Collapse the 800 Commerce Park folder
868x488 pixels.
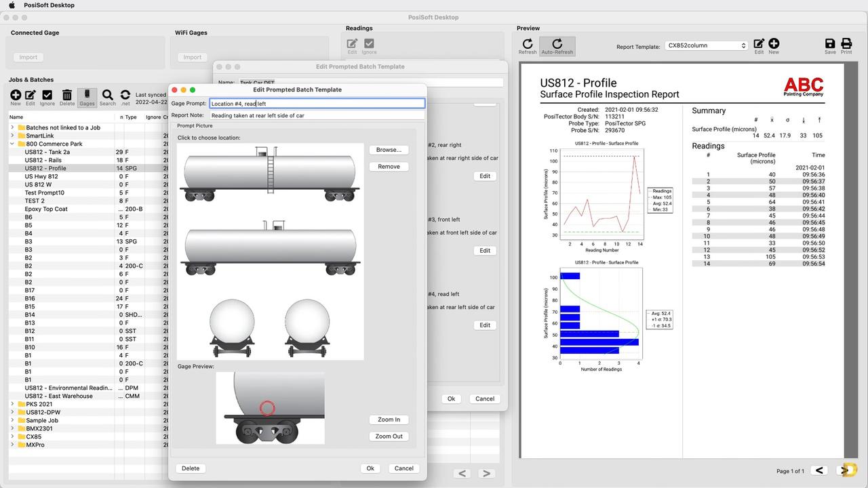pyautogui.click(x=12, y=144)
